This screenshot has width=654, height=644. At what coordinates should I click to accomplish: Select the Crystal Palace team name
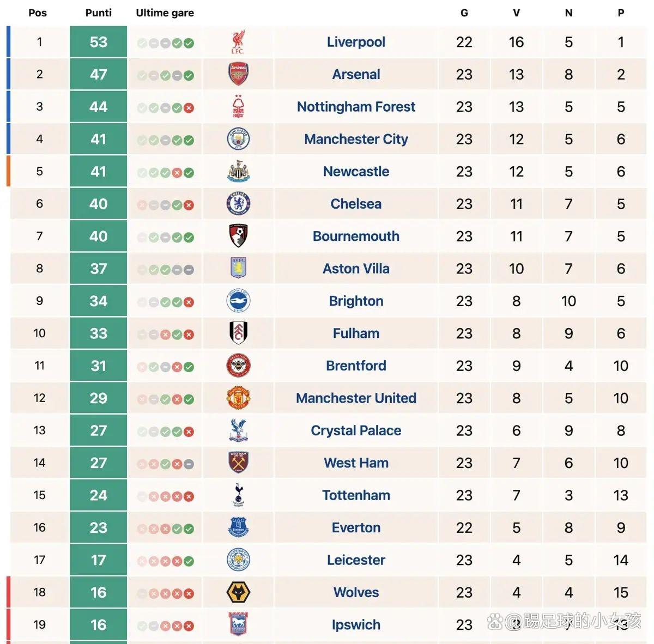point(356,430)
